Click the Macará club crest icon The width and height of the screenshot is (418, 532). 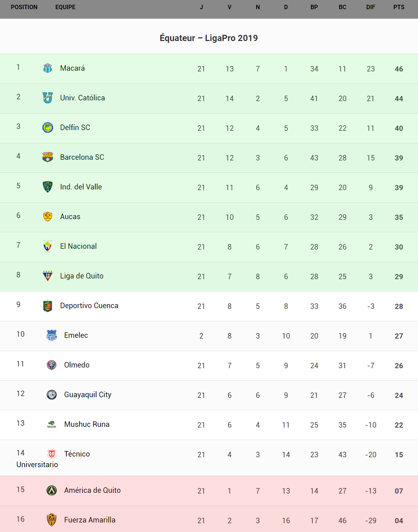[48, 68]
